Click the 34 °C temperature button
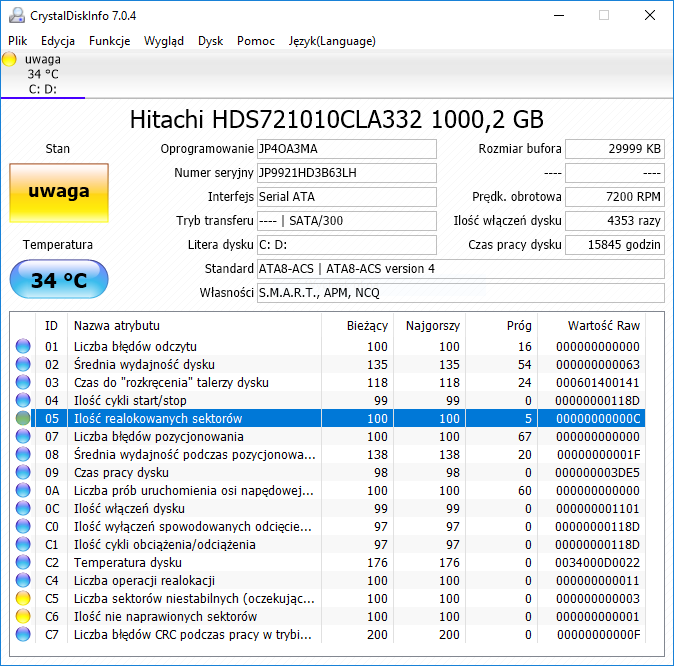This screenshot has height=666, width=674. pos(59,279)
